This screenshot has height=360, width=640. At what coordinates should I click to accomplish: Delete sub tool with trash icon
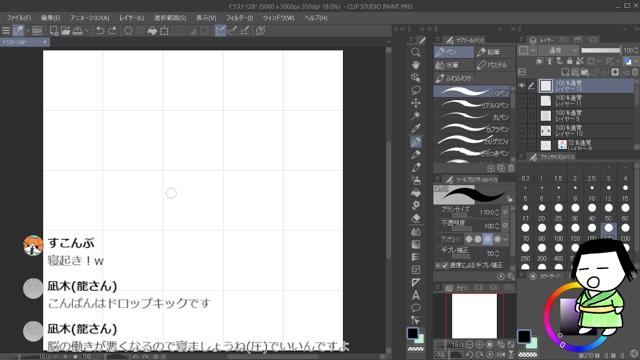point(511,168)
